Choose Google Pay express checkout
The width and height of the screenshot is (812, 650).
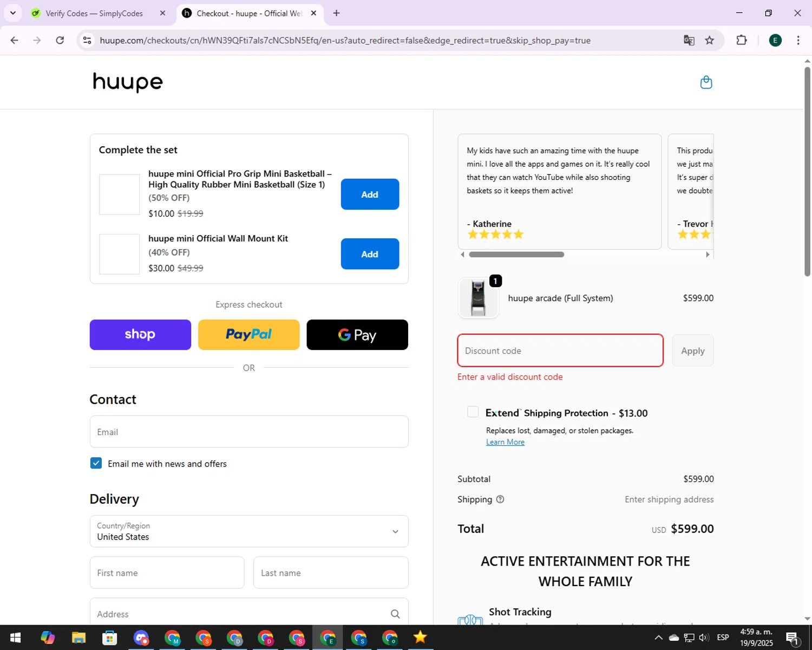[x=357, y=335]
